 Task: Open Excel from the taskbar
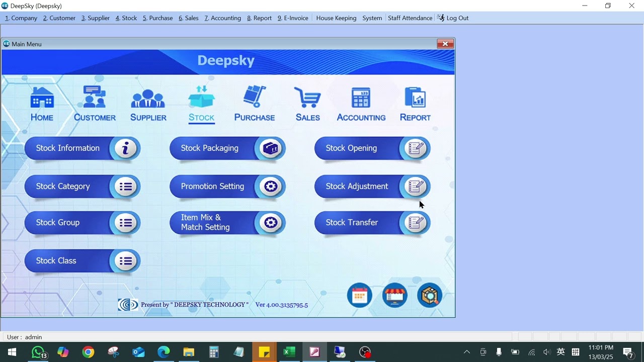[x=289, y=352]
